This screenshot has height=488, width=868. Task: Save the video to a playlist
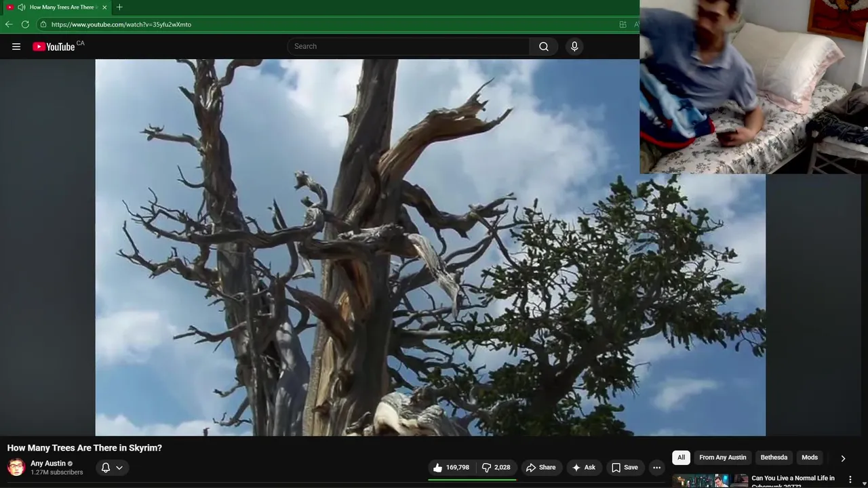click(625, 468)
